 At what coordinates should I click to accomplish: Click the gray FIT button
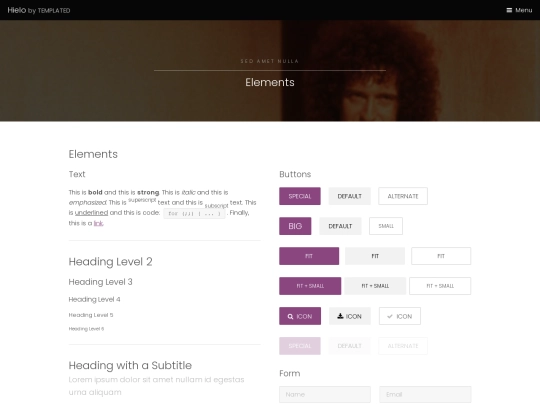(x=375, y=256)
